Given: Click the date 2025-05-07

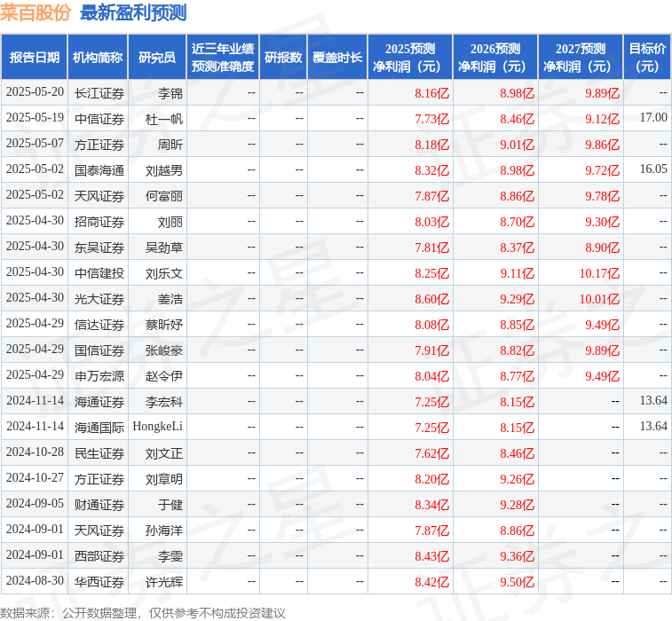Looking at the screenshot, I should pos(35,144).
